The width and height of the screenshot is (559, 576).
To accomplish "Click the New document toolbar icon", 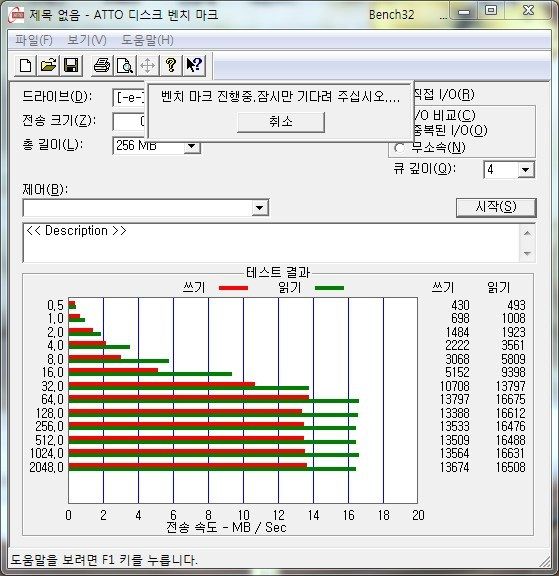I will pos(25,66).
